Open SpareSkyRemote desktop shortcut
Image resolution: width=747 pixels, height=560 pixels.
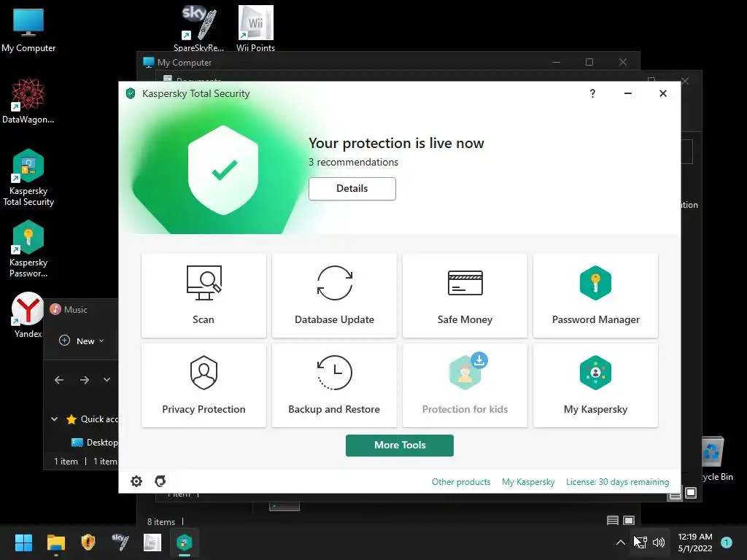[x=198, y=28]
